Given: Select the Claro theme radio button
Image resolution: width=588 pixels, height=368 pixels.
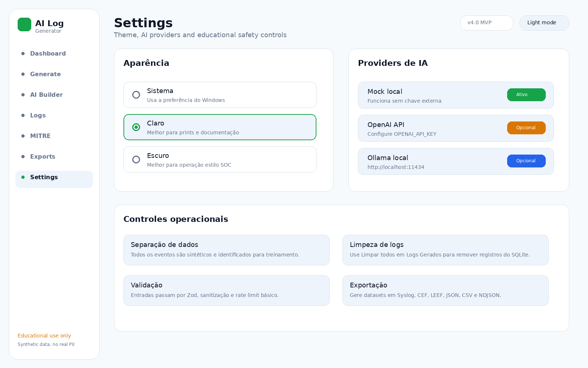Looking at the screenshot, I should coord(136,127).
